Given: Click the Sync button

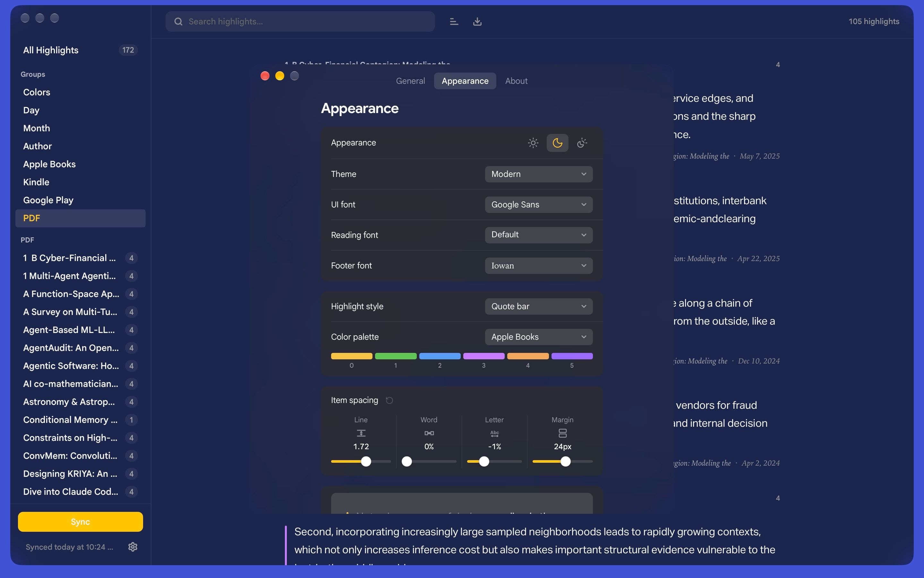Looking at the screenshot, I should (80, 521).
